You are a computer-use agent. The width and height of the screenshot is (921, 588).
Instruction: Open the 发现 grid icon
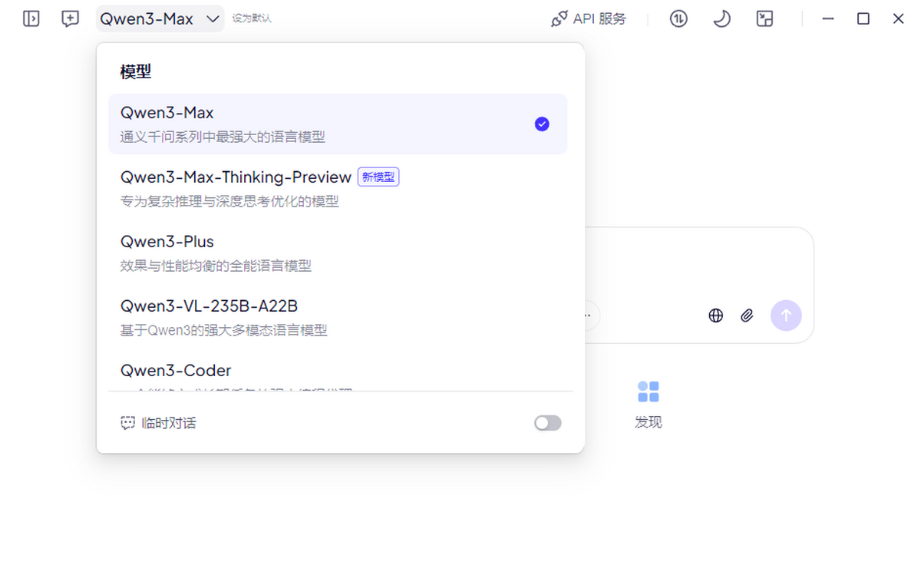point(649,391)
